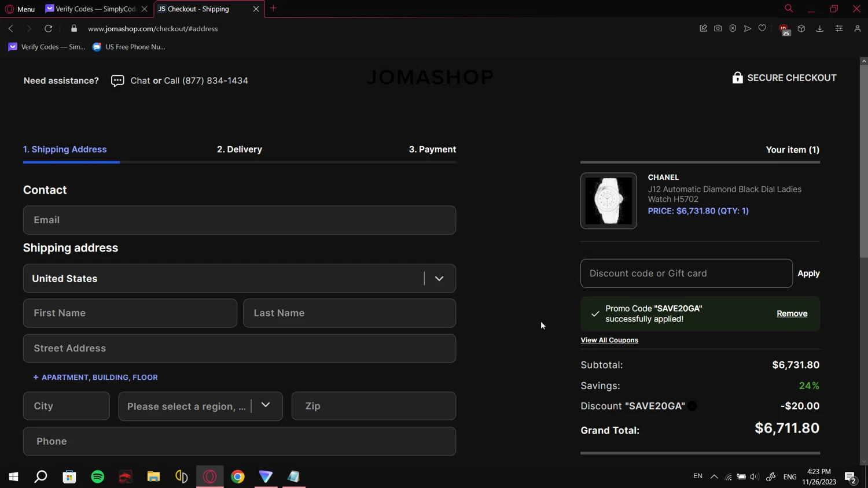Open the volume control in system tray
This screenshot has height=488, width=868.
[754, 477]
